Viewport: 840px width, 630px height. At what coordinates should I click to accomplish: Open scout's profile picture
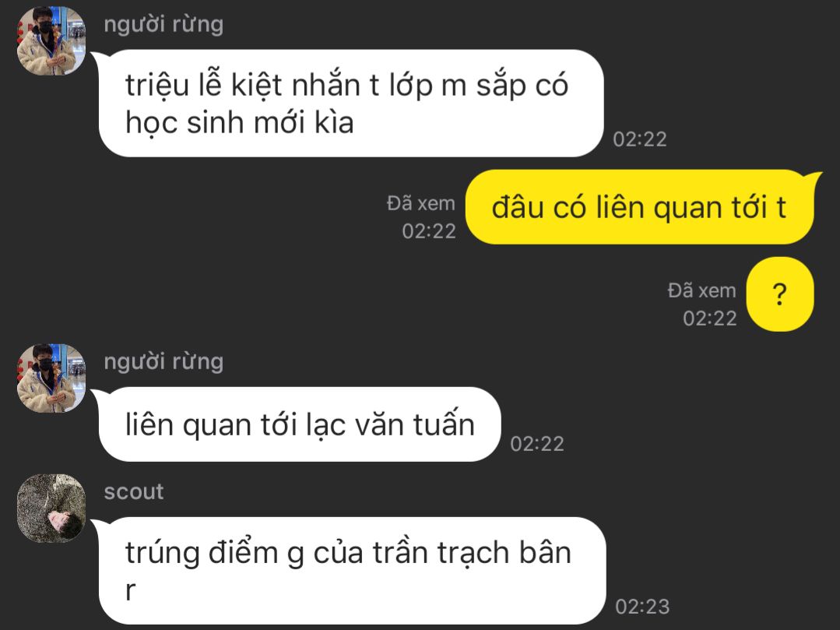pyautogui.click(x=51, y=508)
